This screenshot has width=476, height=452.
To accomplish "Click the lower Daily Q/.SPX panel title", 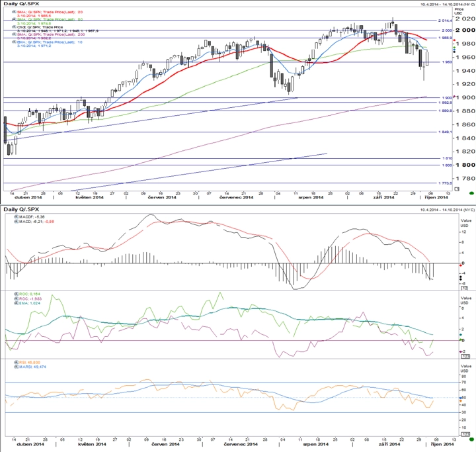I will [x=21, y=209].
